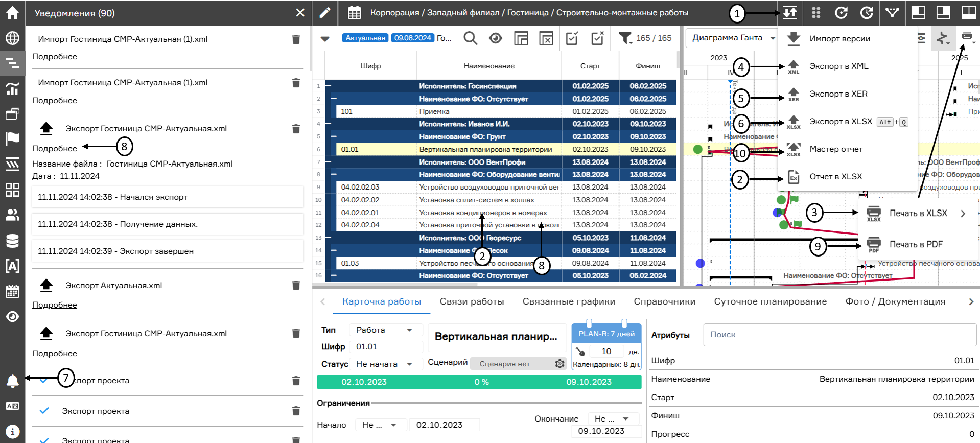Click the funnel filter icon near 165 / 165
Screen dimensions: 980x443
(x=625, y=38)
